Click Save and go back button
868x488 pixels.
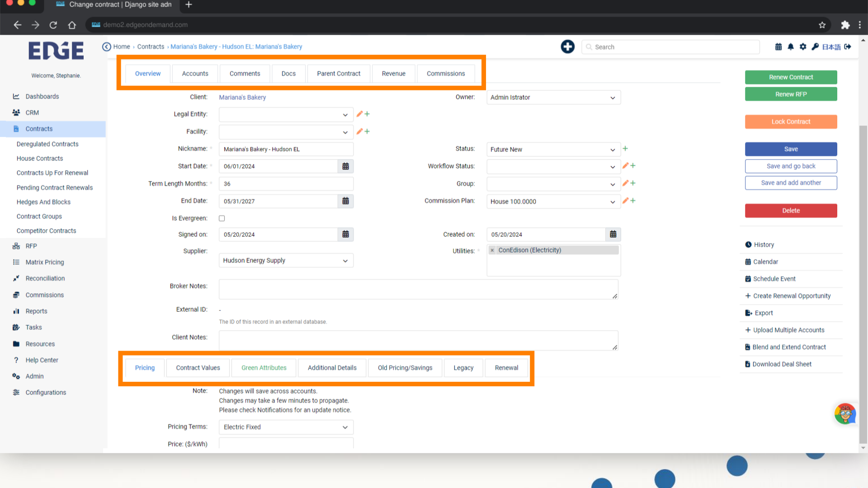click(791, 166)
